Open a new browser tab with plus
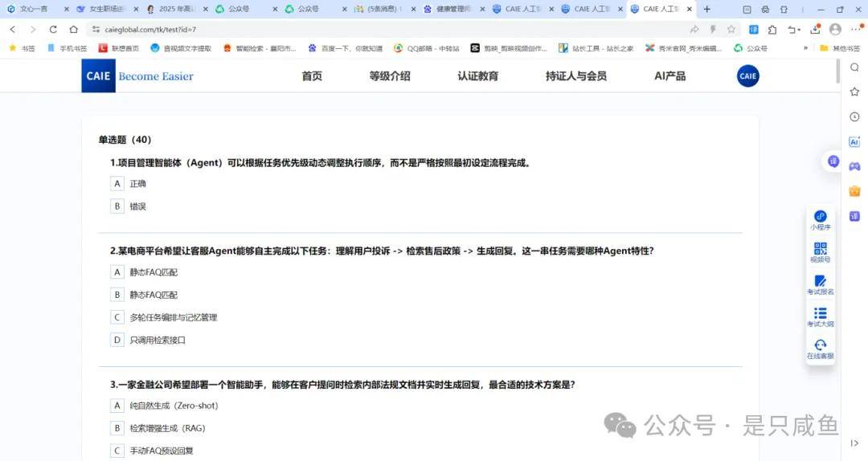The height and width of the screenshot is (461, 868). click(707, 9)
